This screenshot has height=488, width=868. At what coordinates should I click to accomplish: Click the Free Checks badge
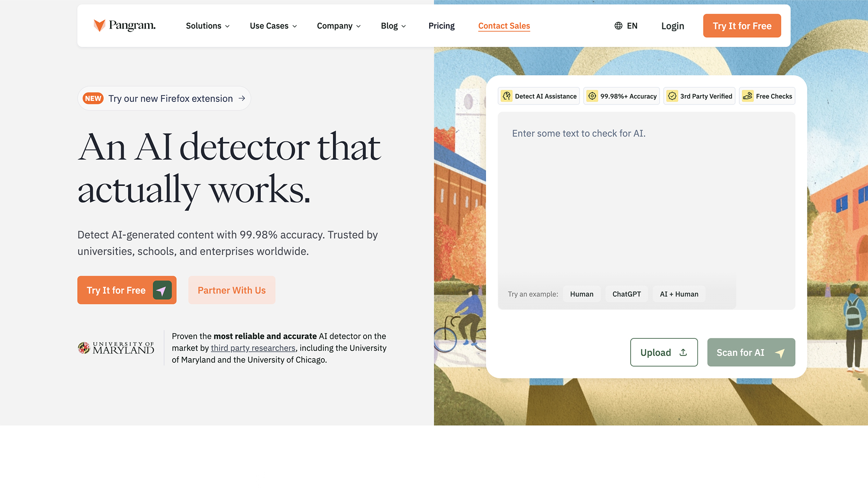point(767,96)
